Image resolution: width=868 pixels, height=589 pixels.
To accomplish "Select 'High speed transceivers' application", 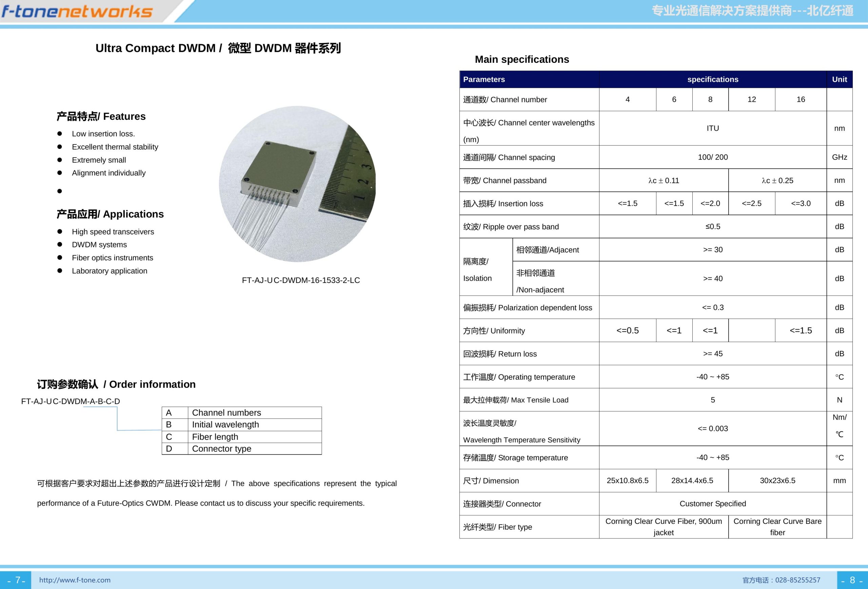I will [x=113, y=232].
